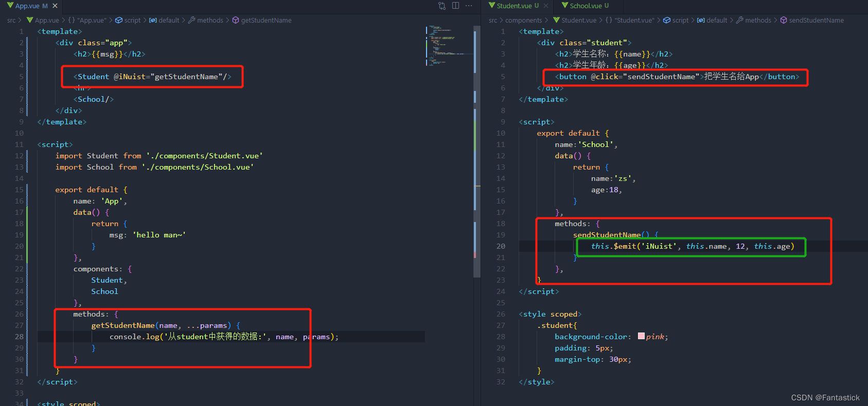
Task: Open script breadcrumb in Student.vue editor
Action: pos(676,20)
